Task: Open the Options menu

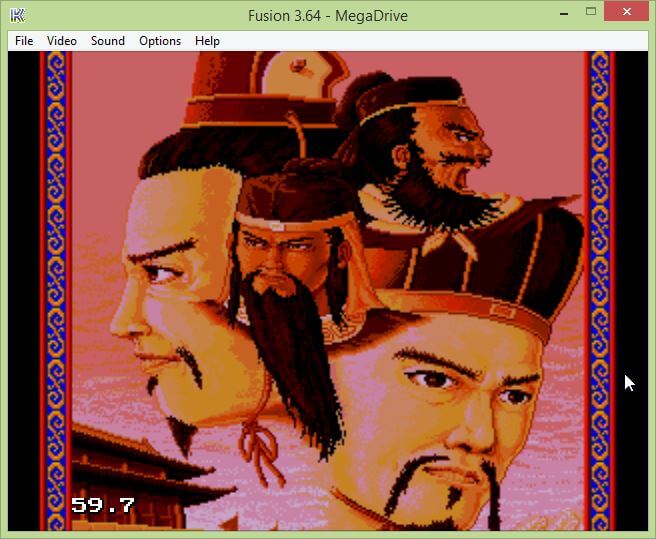Action: 160,41
